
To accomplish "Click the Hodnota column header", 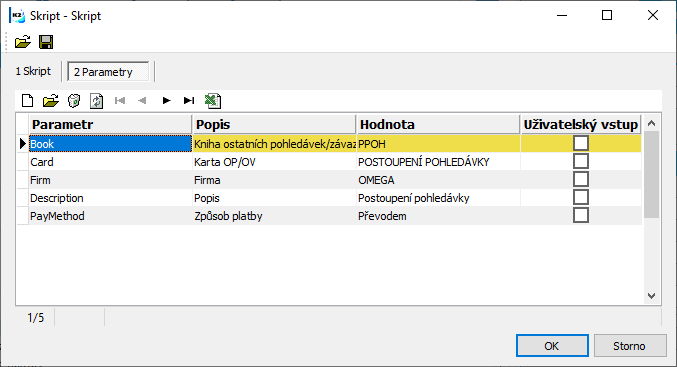I will click(x=438, y=124).
